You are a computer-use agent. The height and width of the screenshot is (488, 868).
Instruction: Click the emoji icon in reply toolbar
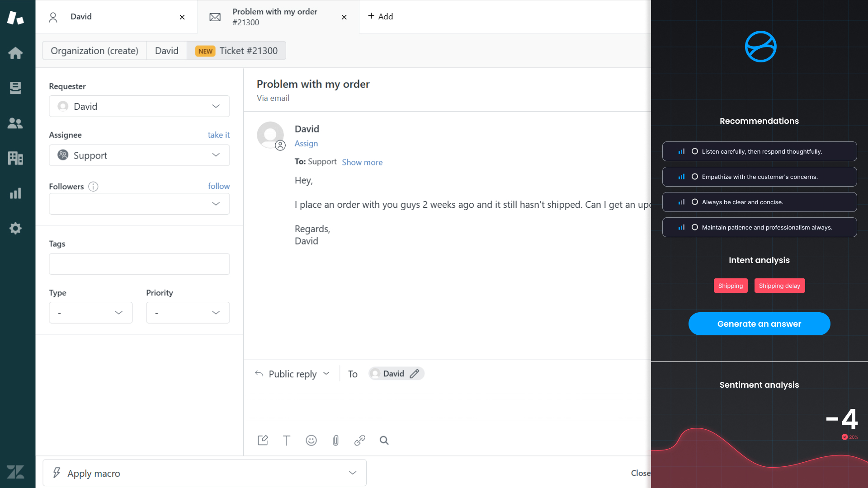[x=311, y=441]
